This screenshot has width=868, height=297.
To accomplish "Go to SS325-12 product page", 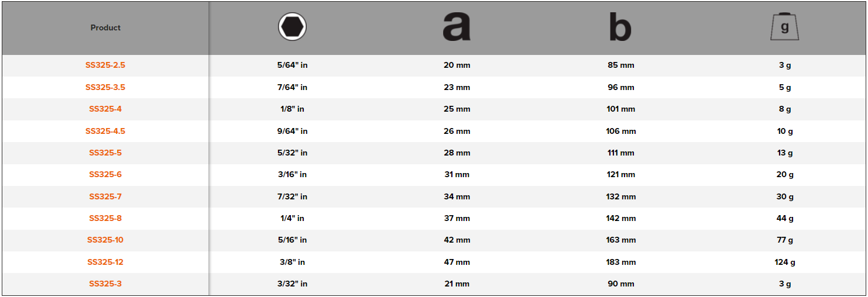I will 105,262.
